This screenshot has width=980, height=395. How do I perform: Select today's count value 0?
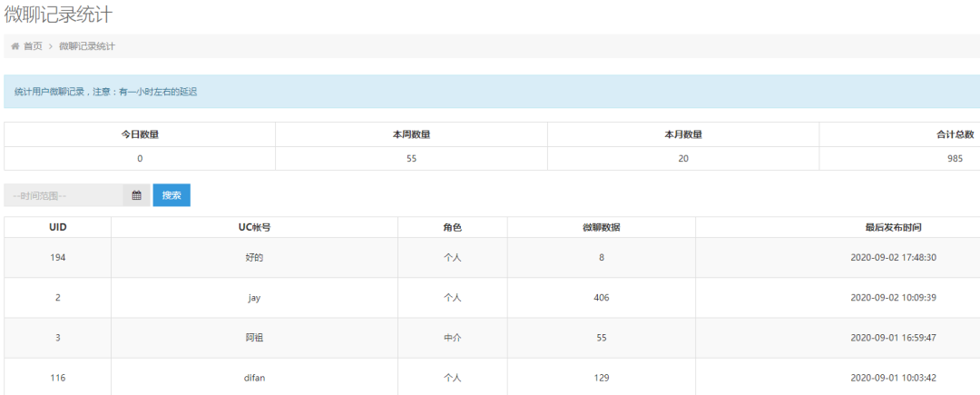pos(140,159)
